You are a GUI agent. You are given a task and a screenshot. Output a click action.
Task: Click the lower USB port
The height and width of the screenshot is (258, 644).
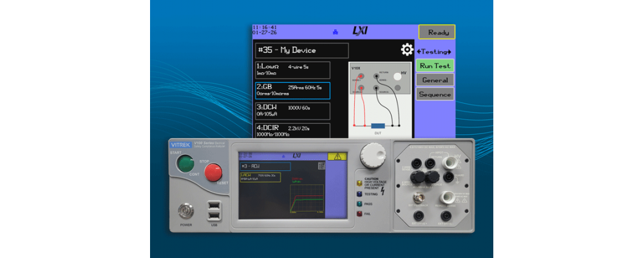(214, 215)
